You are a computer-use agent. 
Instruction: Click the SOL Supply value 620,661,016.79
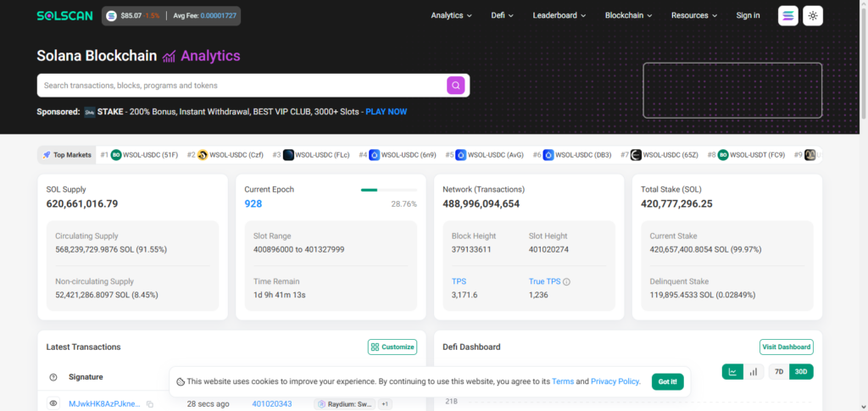click(x=82, y=203)
